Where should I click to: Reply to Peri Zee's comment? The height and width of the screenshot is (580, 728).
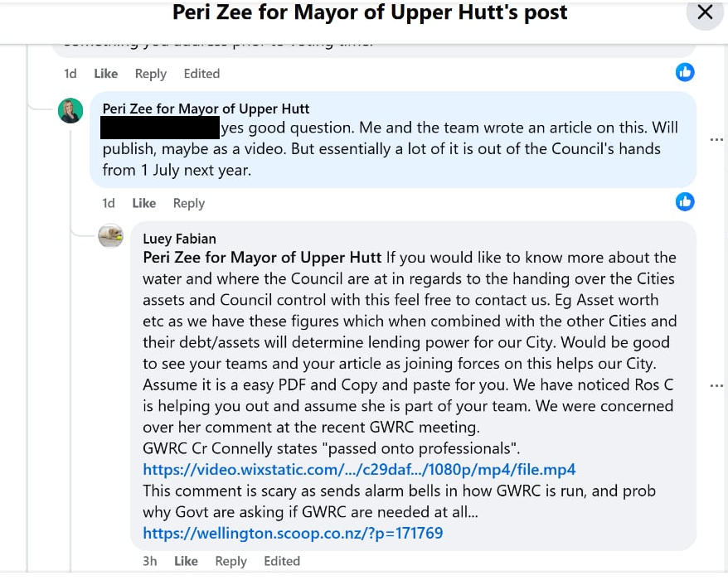pyautogui.click(x=188, y=203)
